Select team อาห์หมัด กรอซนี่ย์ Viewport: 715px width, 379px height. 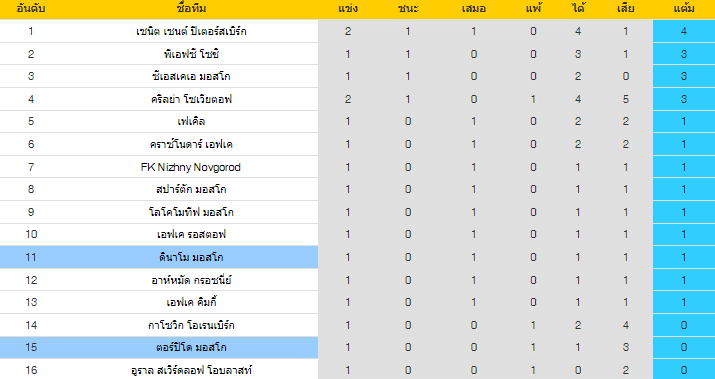pyautogui.click(x=191, y=280)
